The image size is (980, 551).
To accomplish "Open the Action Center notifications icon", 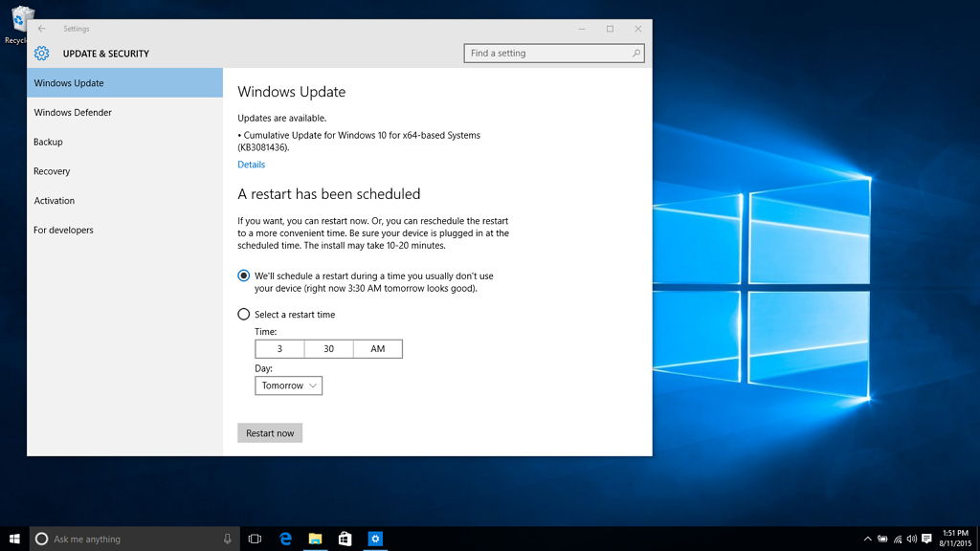I will tap(926, 539).
